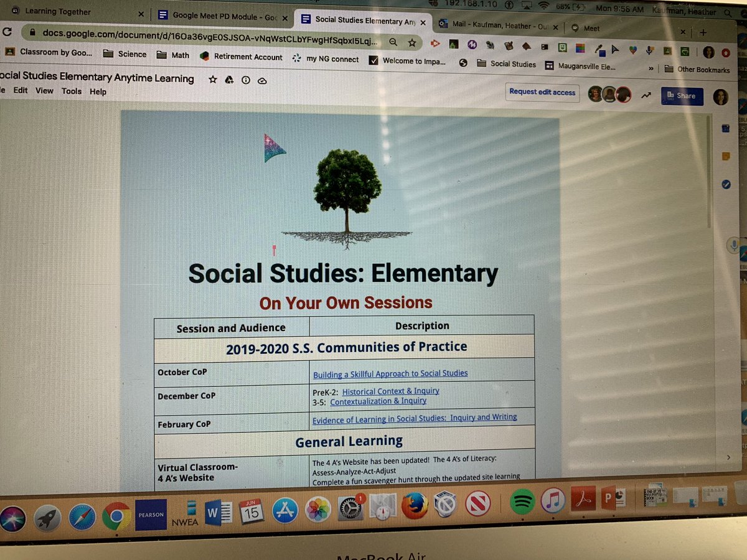Star this Google Doc next to the title
The image size is (747, 560).
(214, 80)
